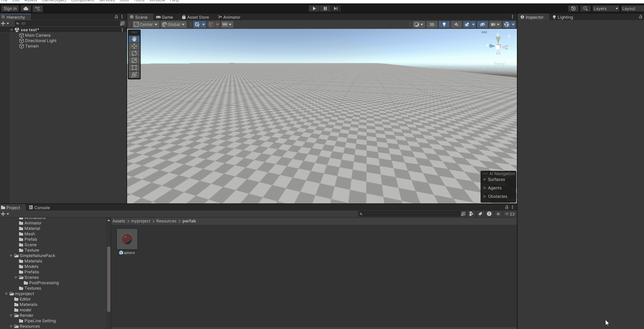Open Gizmos dropdown arrow
The image size is (644, 329).
pyautogui.click(x=513, y=24)
